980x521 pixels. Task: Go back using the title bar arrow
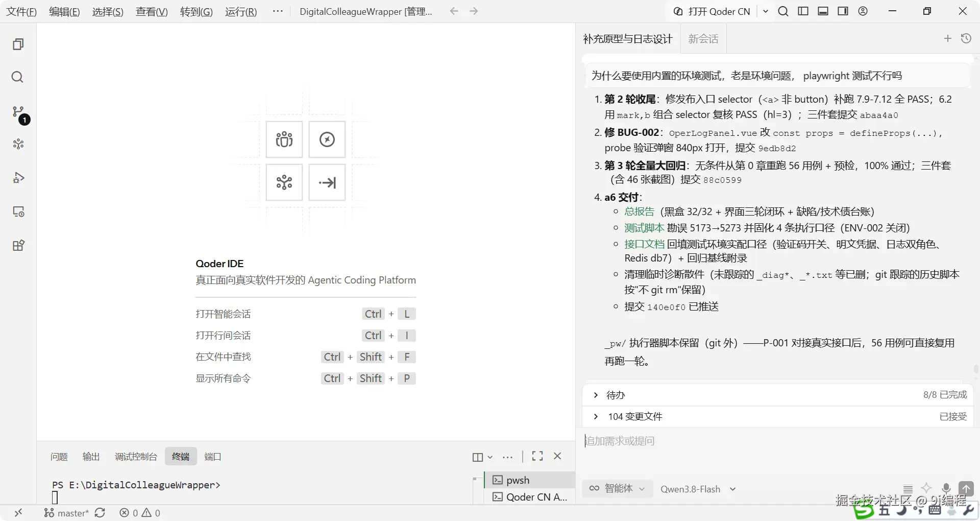click(454, 11)
